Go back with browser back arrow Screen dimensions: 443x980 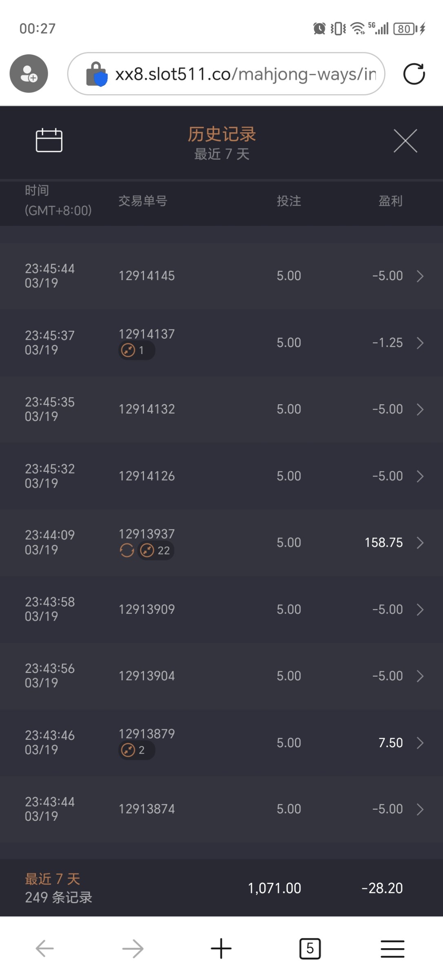[x=45, y=948]
